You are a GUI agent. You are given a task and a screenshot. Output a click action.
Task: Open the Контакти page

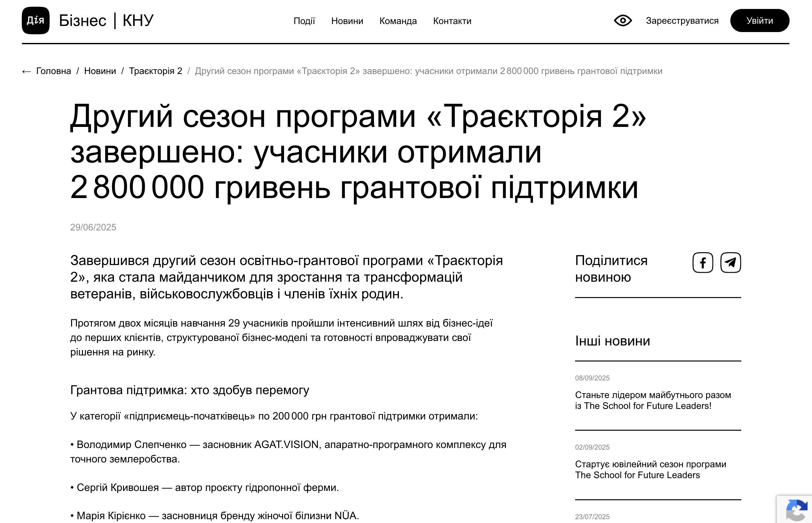(452, 21)
